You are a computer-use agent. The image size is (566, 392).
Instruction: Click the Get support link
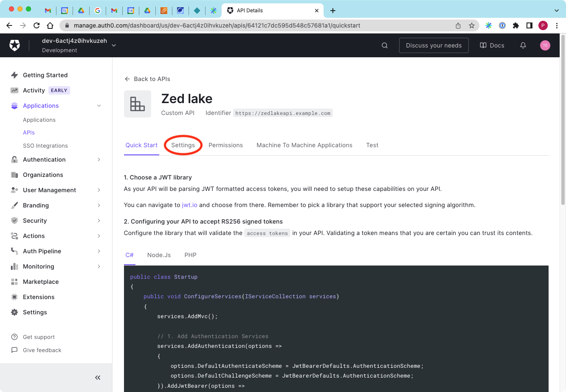39,337
